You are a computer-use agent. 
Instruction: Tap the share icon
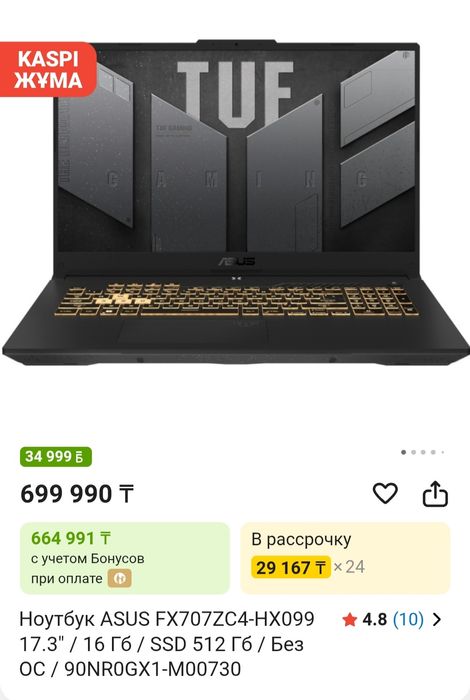pyautogui.click(x=435, y=493)
